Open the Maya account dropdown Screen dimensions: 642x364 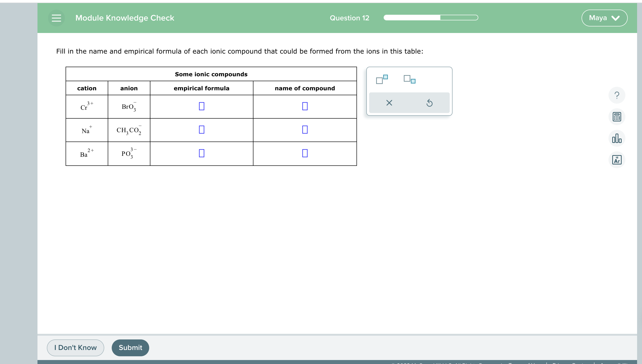[604, 18]
